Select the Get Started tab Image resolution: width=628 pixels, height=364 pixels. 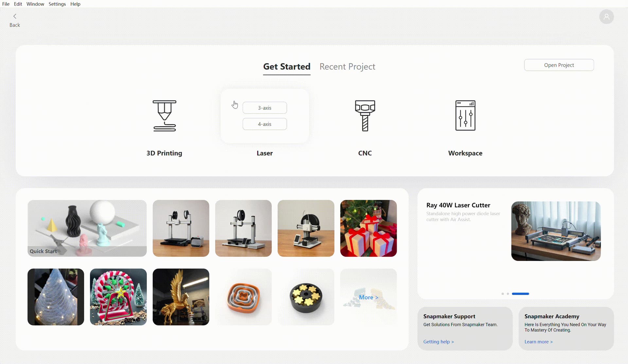click(x=287, y=67)
